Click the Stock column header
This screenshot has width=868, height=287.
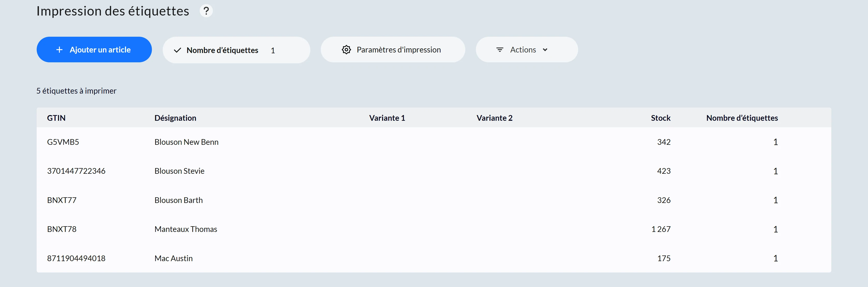point(661,118)
